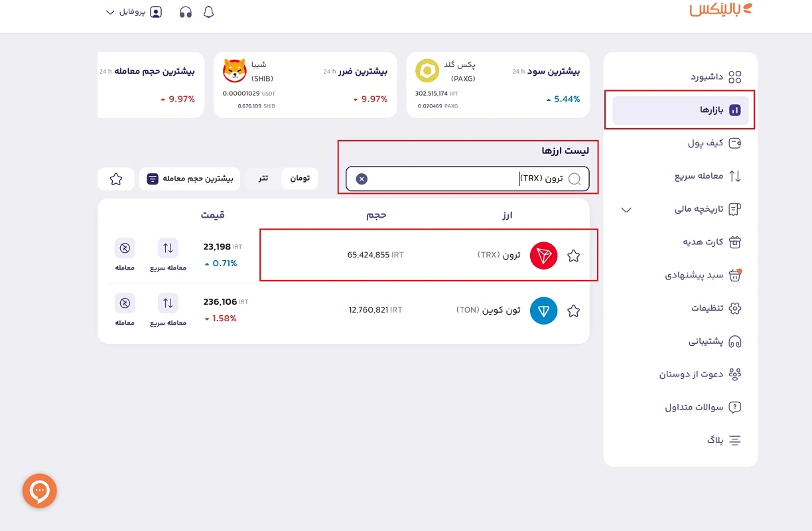
Task: Click the filter icon in the sort button
Action: (153, 179)
